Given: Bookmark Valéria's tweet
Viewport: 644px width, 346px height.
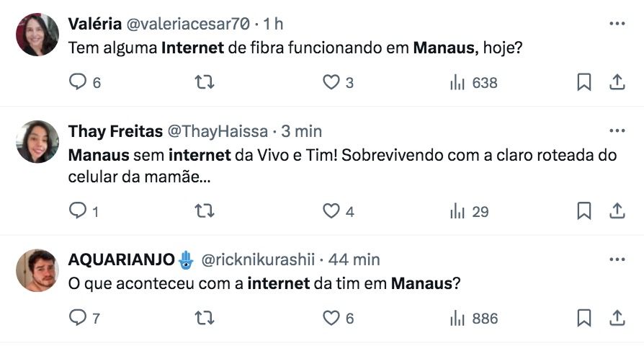Looking at the screenshot, I should [584, 83].
